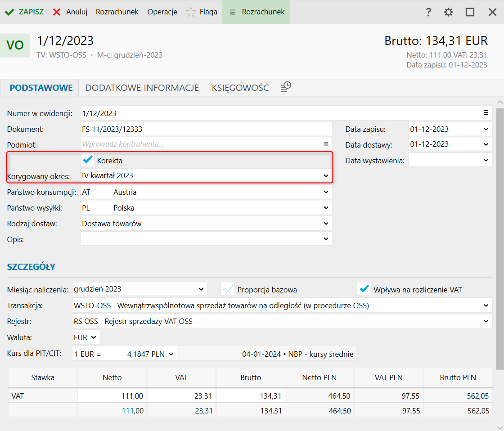Screen dimensions: 504x431
Task: Open the history tab icon with clock
Action: click(286, 87)
